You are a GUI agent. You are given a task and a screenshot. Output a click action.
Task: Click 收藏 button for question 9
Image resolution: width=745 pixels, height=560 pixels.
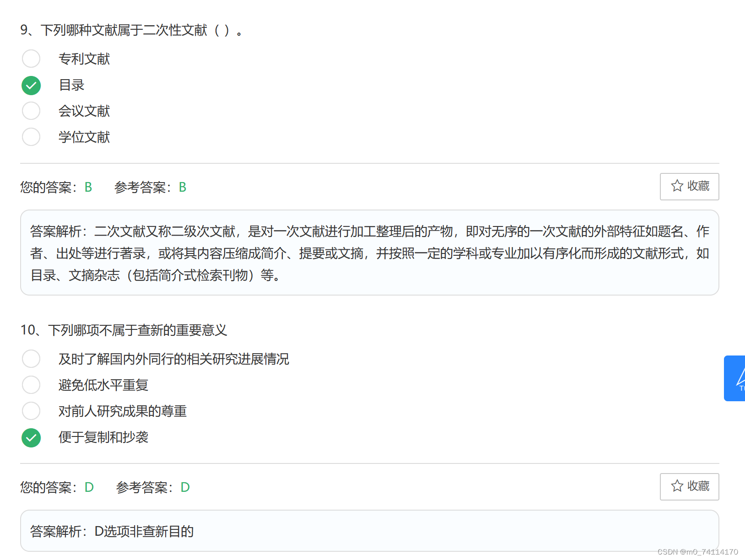click(689, 186)
